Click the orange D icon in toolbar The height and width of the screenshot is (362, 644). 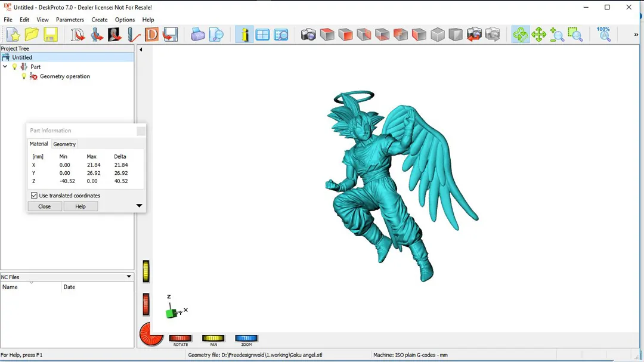pos(151,35)
